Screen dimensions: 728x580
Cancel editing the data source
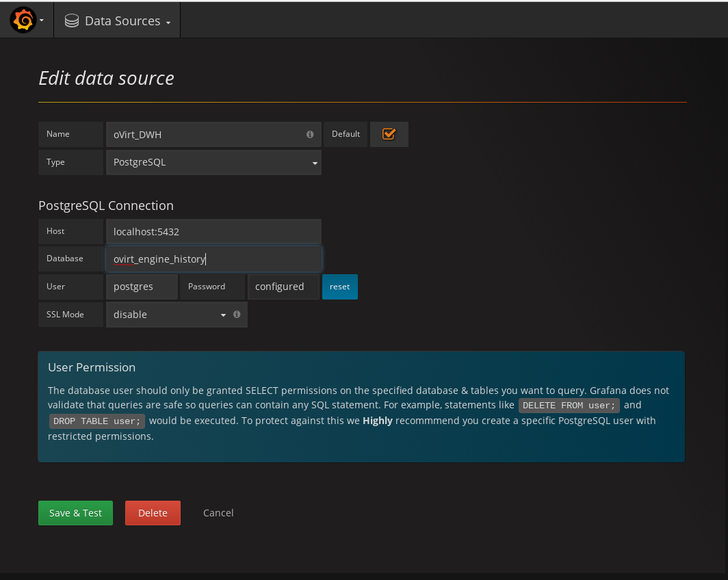click(218, 513)
